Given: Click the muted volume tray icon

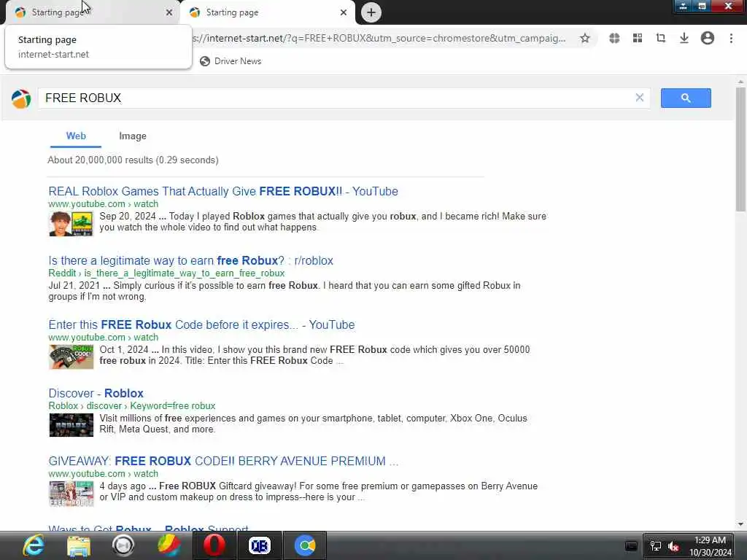Looking at the screenshot, I should point(673,546).
